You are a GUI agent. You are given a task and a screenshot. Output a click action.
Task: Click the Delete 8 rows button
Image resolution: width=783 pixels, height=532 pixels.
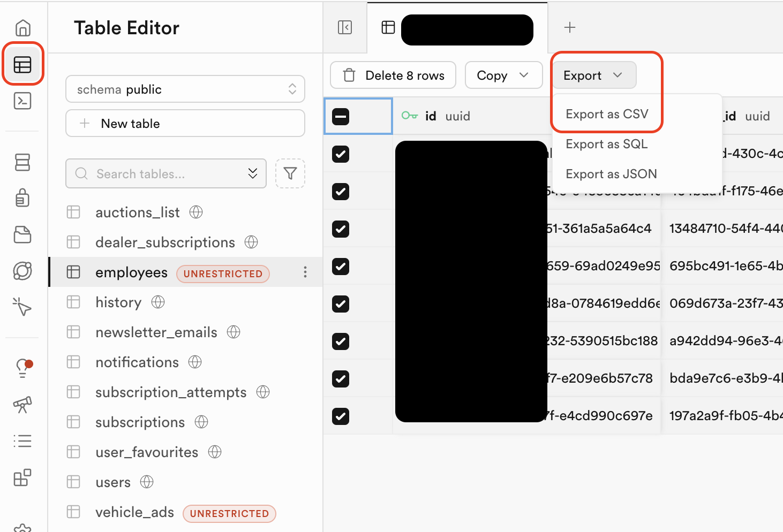tap(393, 75)
